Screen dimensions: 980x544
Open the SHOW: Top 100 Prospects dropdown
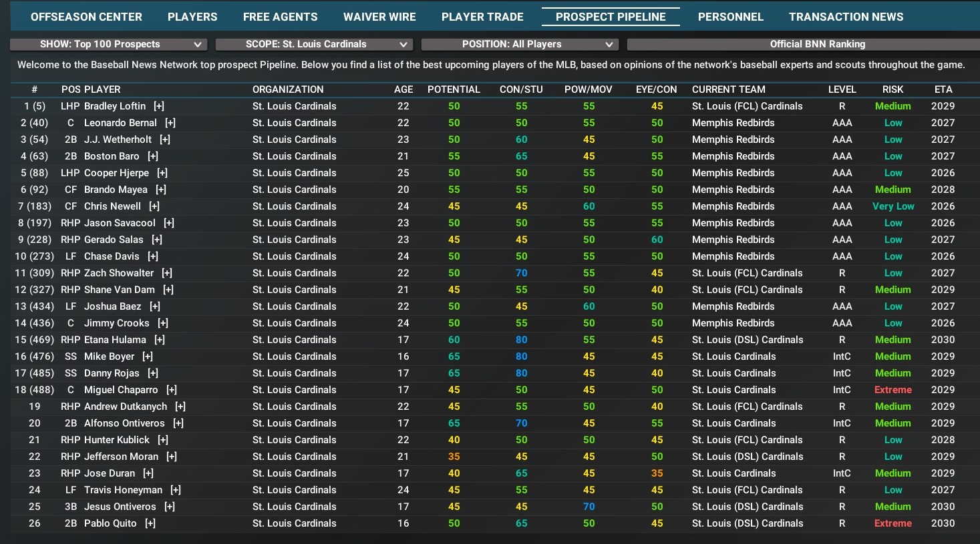tap(108, 44)
